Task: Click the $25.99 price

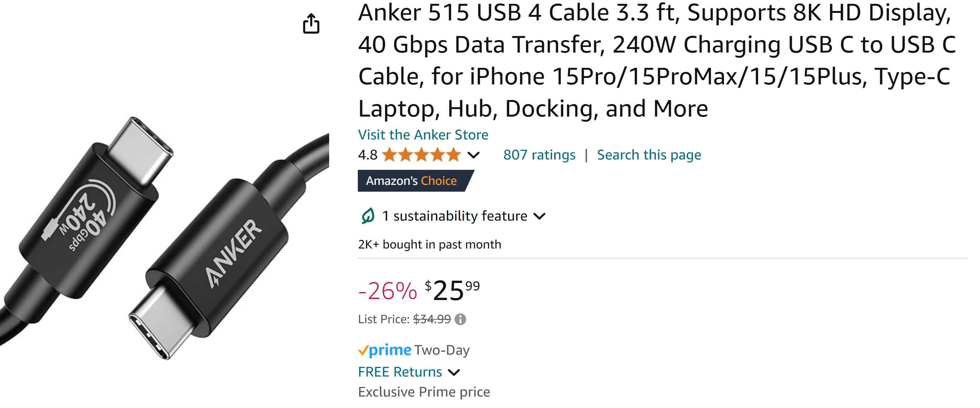Action: pyautogui.click(x=452, y=291)
